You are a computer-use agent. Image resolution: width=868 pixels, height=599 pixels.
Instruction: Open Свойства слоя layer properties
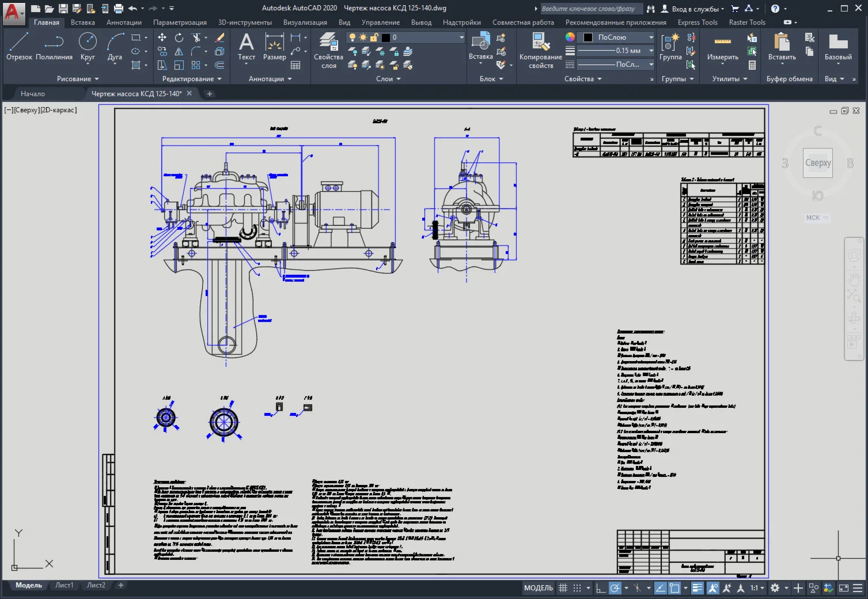[328, 51]
